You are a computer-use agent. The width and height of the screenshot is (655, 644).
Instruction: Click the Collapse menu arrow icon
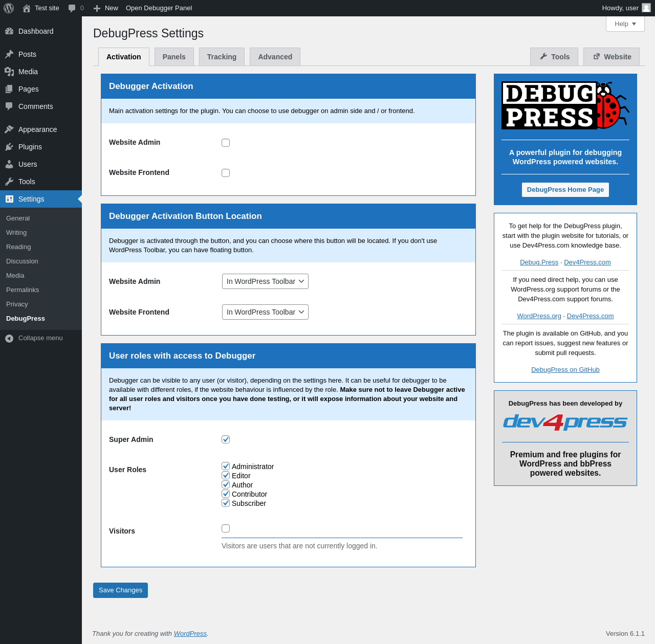[x=9, y=338]
